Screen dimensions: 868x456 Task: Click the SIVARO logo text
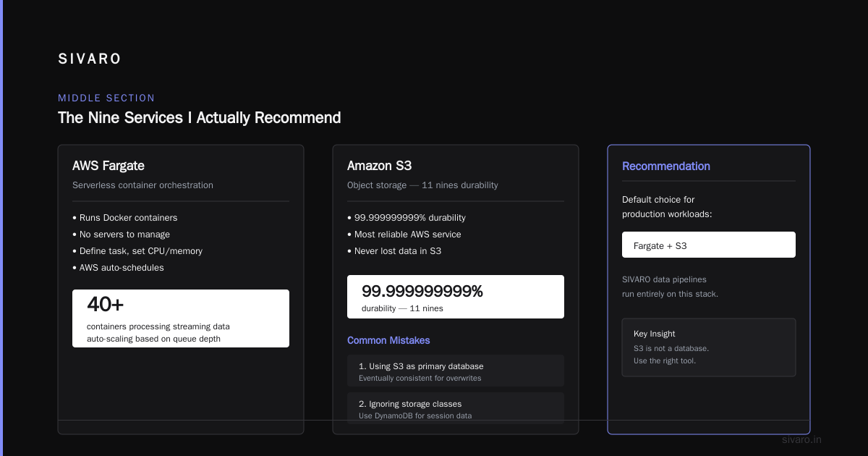(90, 59)
